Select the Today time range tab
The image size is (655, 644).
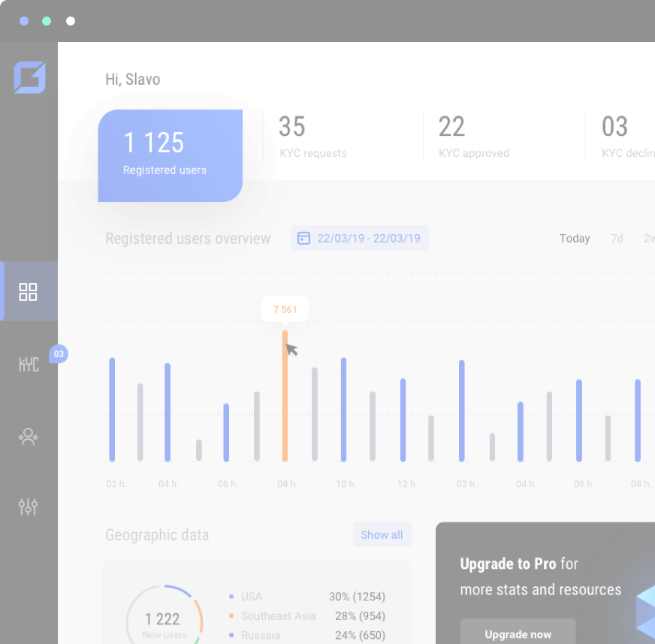(575, 239)
